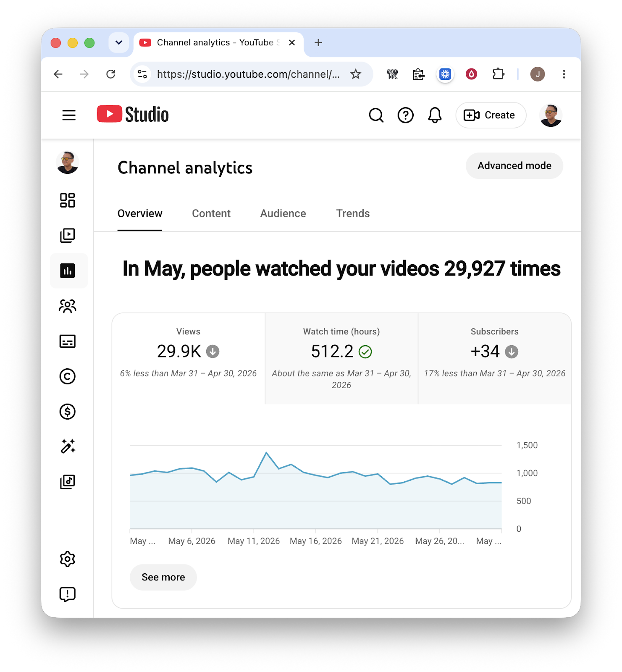Open the tab search dropdown chevron
This screenshot has height=672, width=622.
(119, 42)
